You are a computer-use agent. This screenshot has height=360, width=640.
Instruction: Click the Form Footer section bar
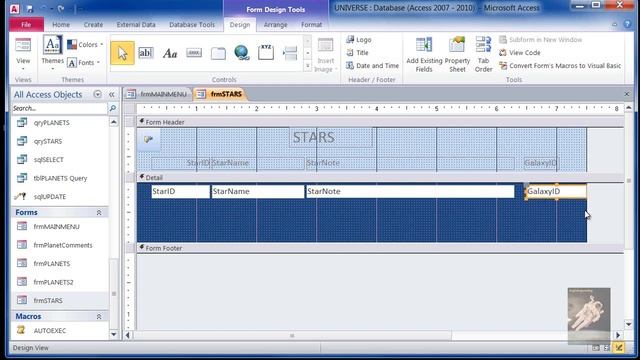380,248
